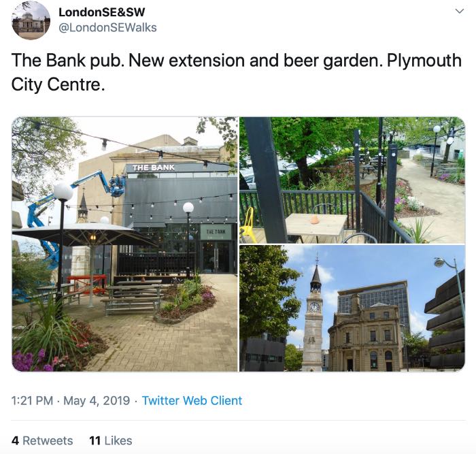Click the May 4, 2019 date
This screenshot has height=454, width=476.
click(97, 400)
